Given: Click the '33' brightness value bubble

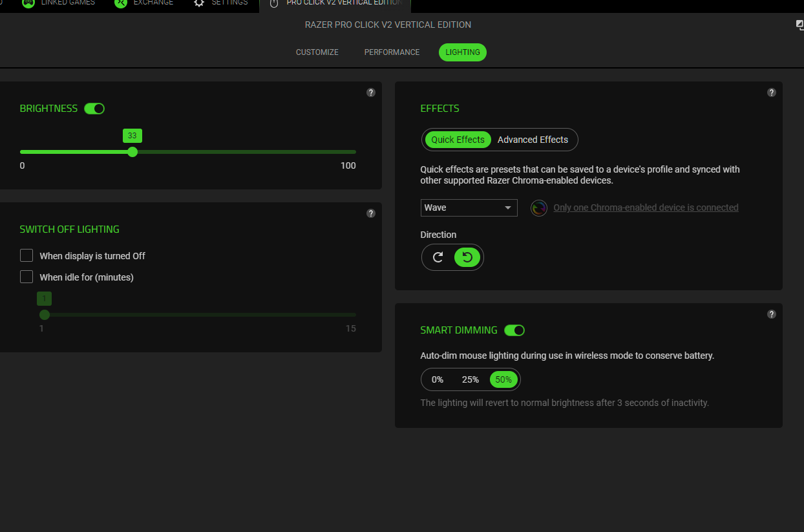Looking at the screenshot, I should 132,136.
